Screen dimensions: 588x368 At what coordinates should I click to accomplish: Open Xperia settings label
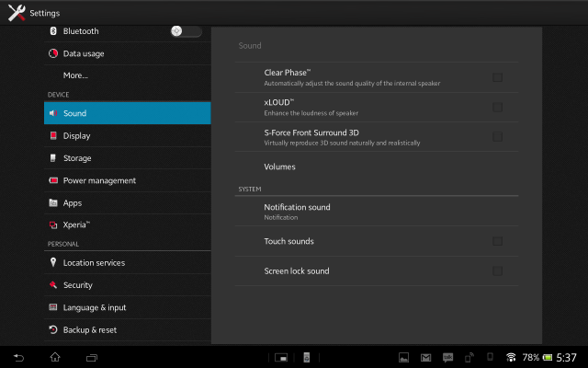click(x=76, y=224)
